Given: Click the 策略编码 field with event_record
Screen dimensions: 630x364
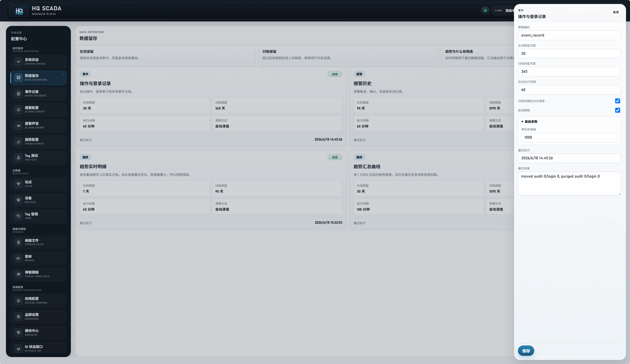Looking at the screenshot, I should (x=569, y=35).
